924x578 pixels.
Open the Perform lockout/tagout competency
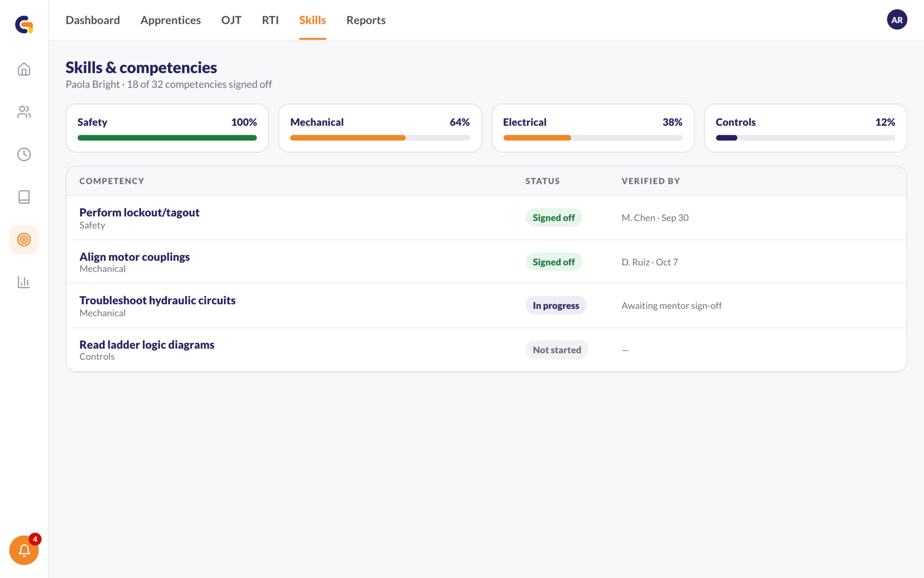coord(139,212)
